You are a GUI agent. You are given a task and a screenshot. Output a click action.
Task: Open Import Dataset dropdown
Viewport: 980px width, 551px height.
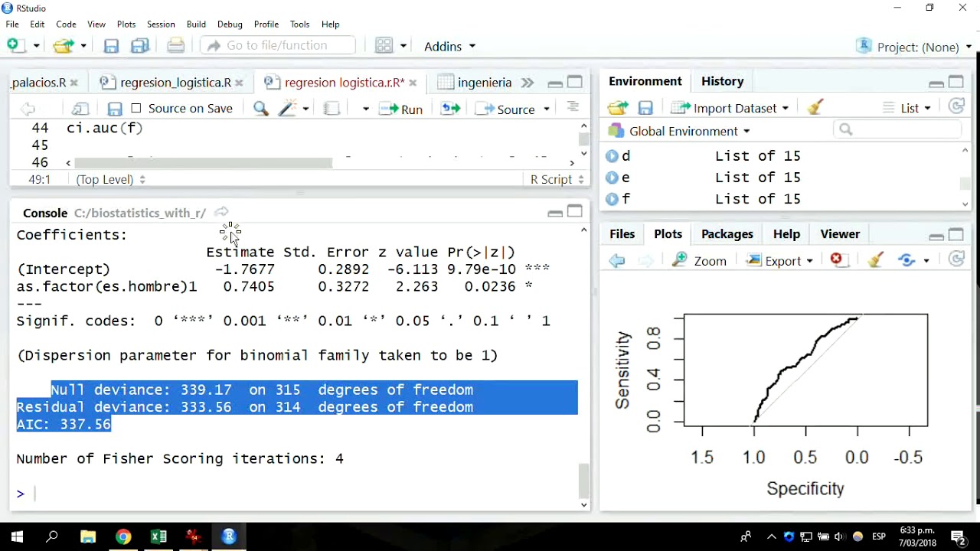(730, 108)
